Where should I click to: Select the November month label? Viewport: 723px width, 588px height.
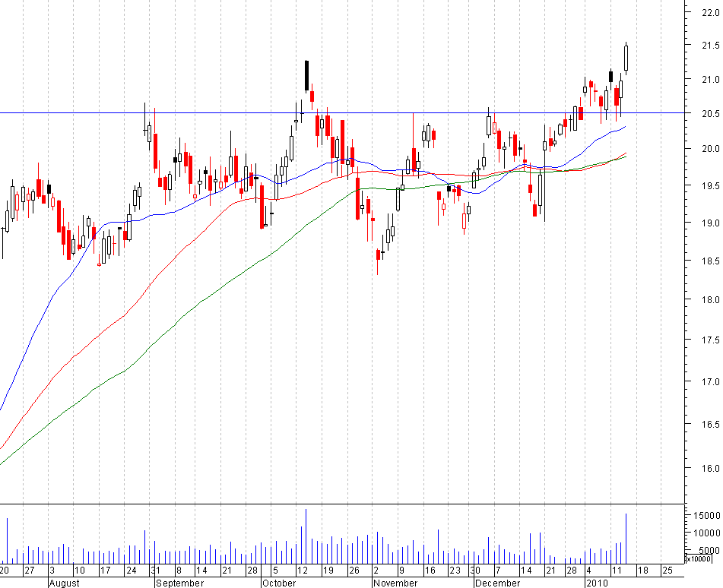pos(395,583)
